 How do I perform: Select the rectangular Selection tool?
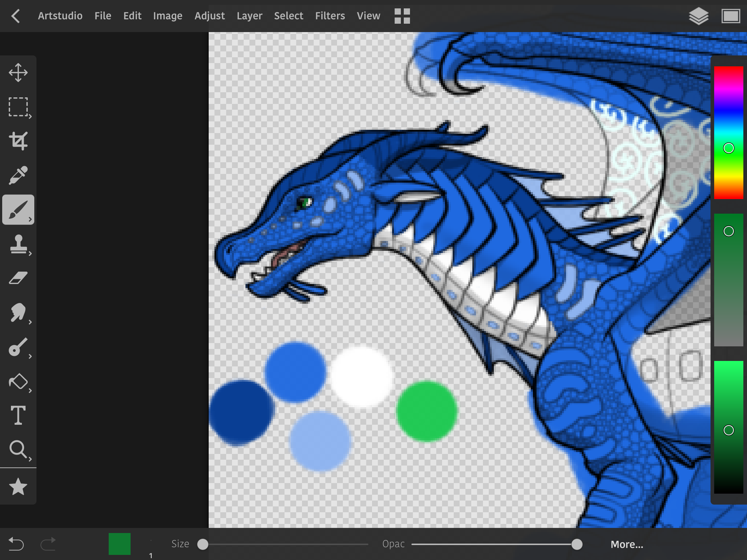pos(18,107)
